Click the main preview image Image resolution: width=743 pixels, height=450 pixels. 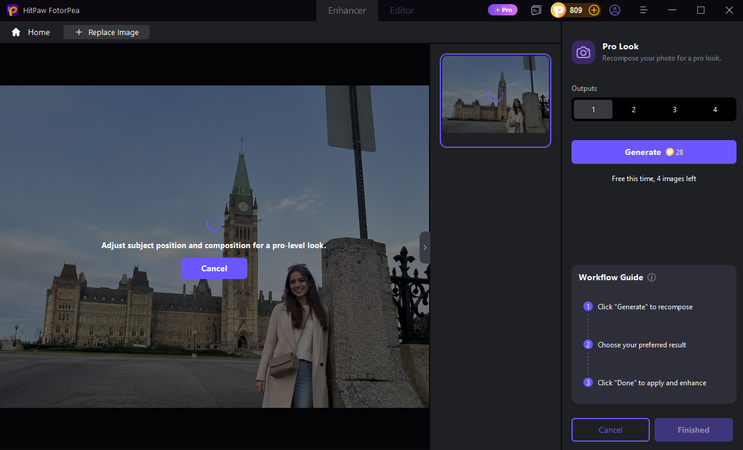(x=214, y=246)
